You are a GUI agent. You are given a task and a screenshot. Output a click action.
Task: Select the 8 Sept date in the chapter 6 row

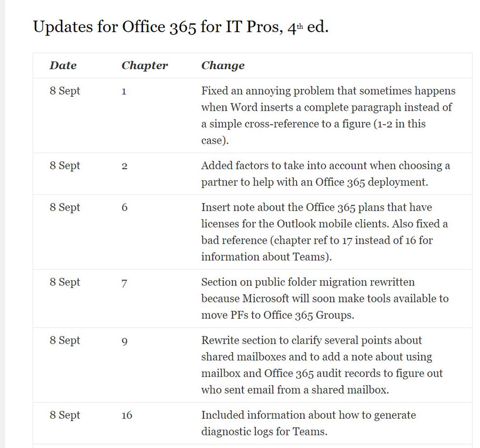point(65,208)
